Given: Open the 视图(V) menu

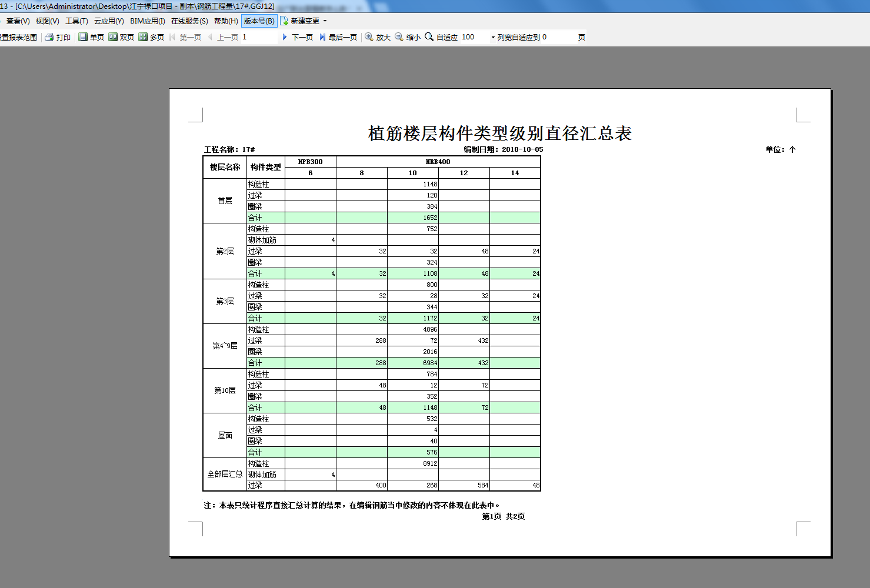Looking at the screenshot, I should [x=47, y=21].
